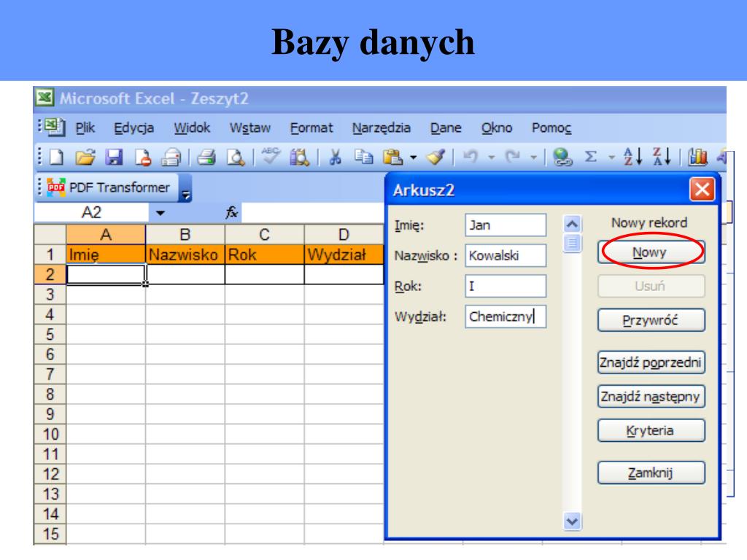The width and height of the screenshot is (747, 560).
Task: Open the Pomoc menu
Action: click(551, 128)
